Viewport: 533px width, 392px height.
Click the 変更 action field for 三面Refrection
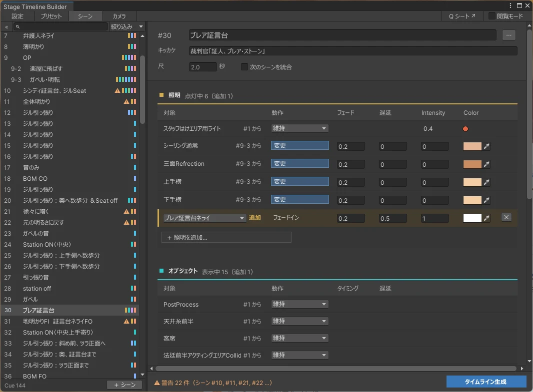[x=300, y=164]
